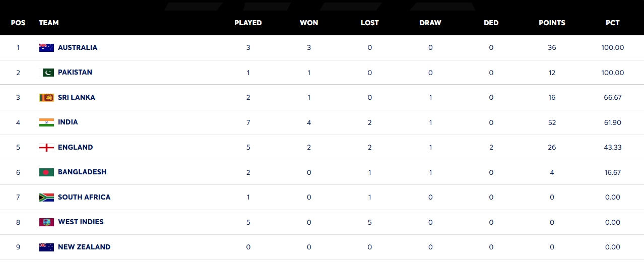Open the WEST INDIES team name
This screenshot has height=262, width=644.
[81, 222]
